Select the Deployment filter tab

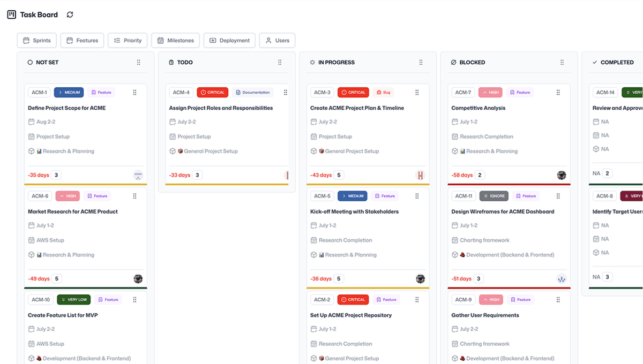[229, 40]
